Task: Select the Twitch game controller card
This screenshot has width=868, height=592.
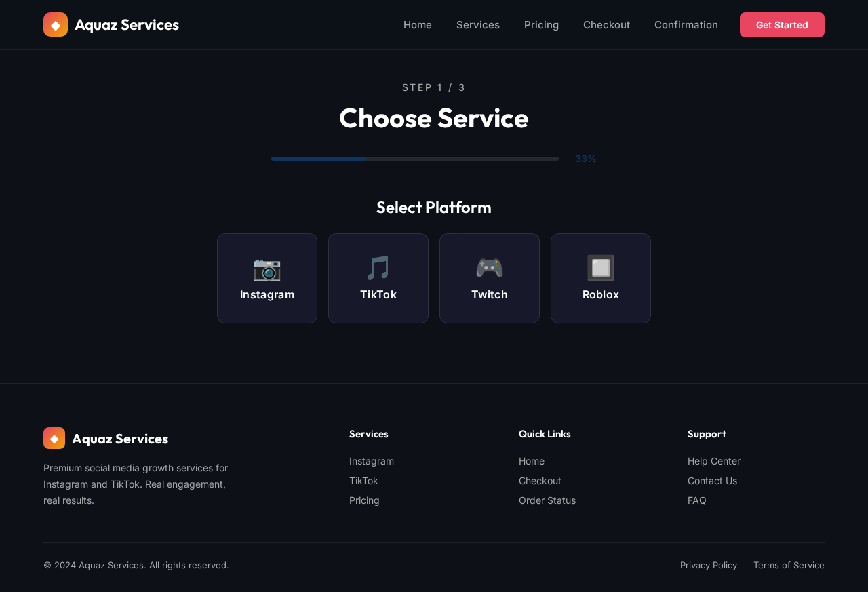Action: point(490,278)
